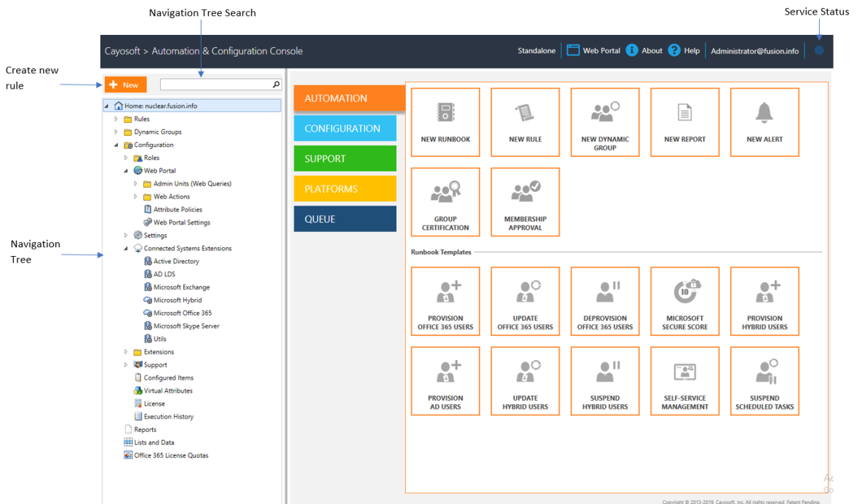Click the New Rule scroll icon

click(x=524, y=113)
